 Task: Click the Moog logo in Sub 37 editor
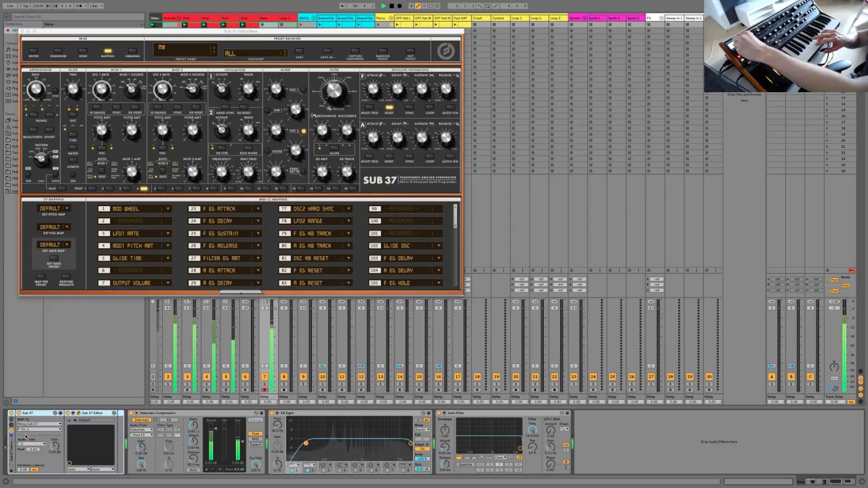click(446, 51)
